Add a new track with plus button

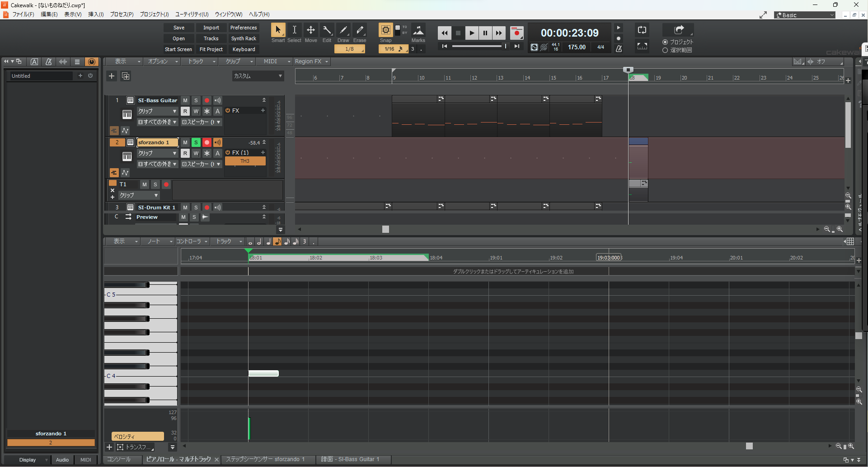click(112, 76)
